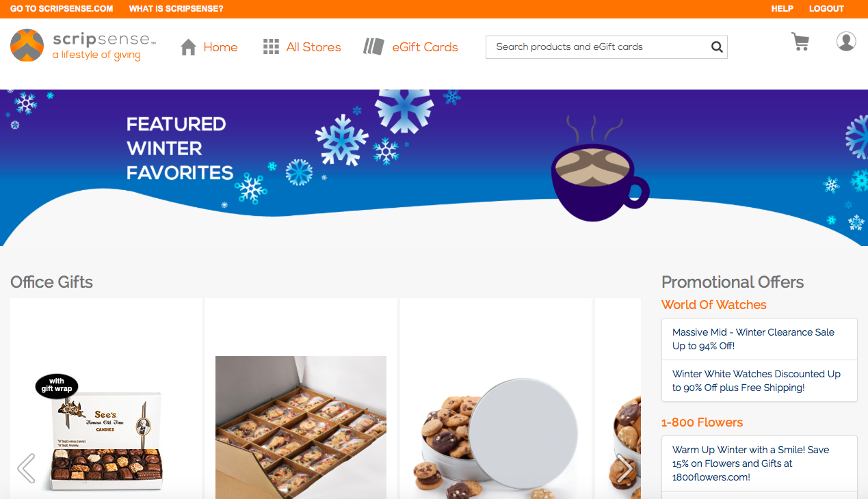Show previous Office Gifts items
Viewport: 868px width, 499px height.
click(x=26, y=468)
